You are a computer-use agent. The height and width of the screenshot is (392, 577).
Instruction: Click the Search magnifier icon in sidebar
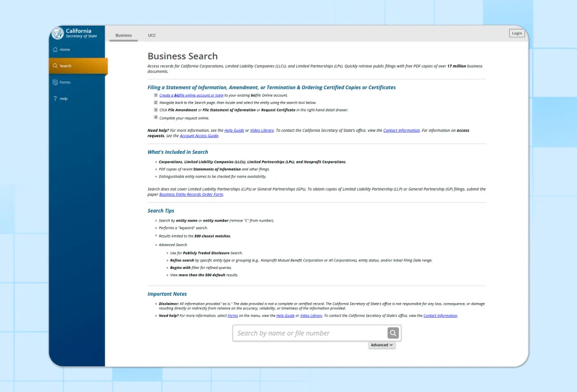tap(55, 66)
